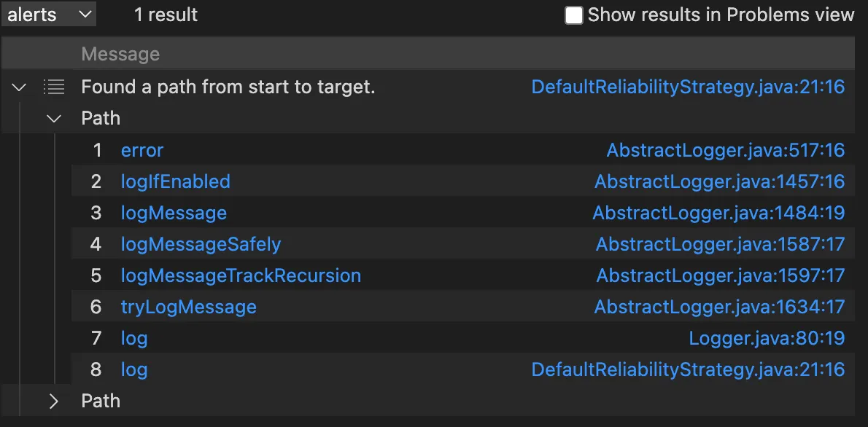This screenshot has height=427, width=868.
Task: Expand the second collapsed Path node
Action: [54, 401]
